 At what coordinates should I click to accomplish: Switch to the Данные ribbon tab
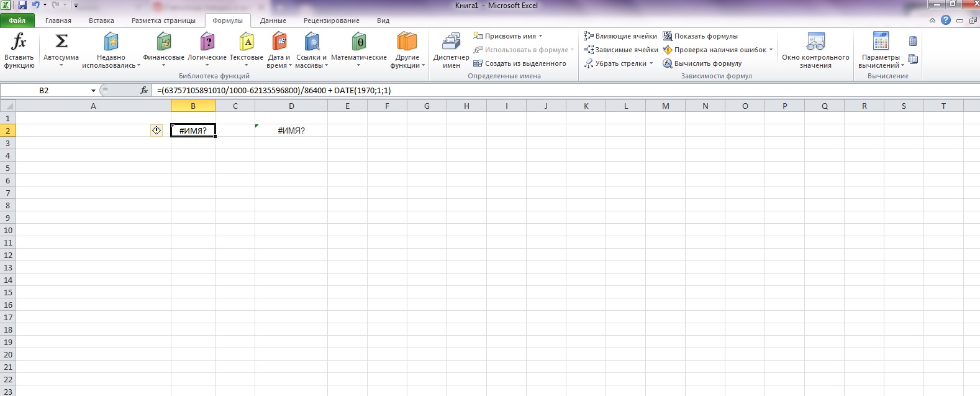pyautogui.click(x=273, y=21)
